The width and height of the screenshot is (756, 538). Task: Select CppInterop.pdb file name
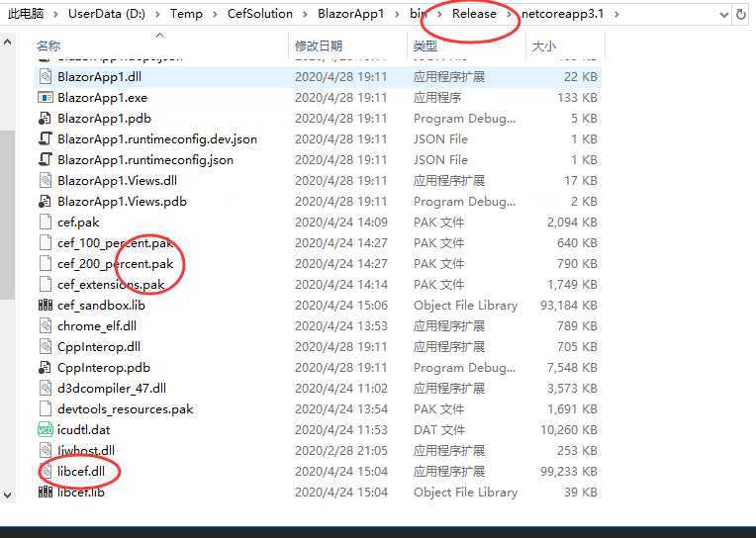coord(104,367)
